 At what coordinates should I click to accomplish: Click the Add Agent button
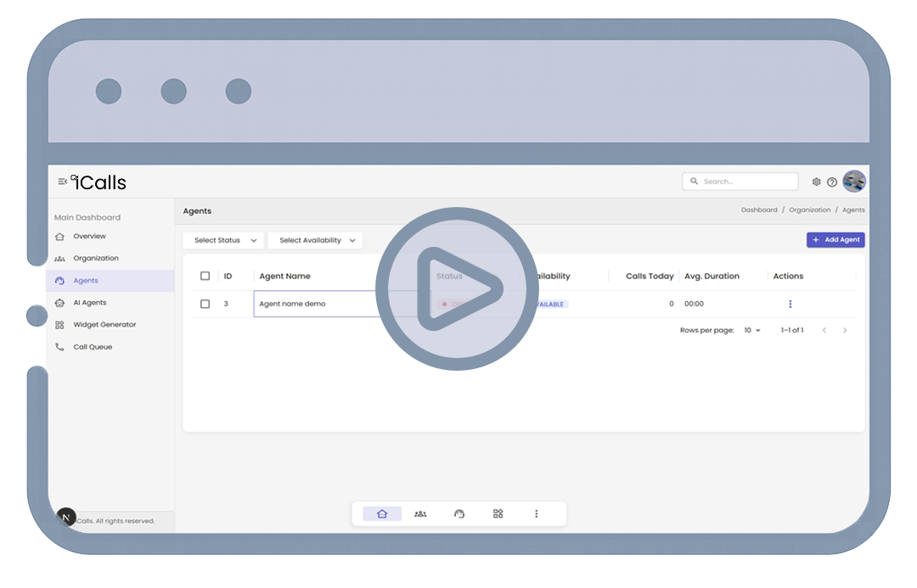pos(835,240)
